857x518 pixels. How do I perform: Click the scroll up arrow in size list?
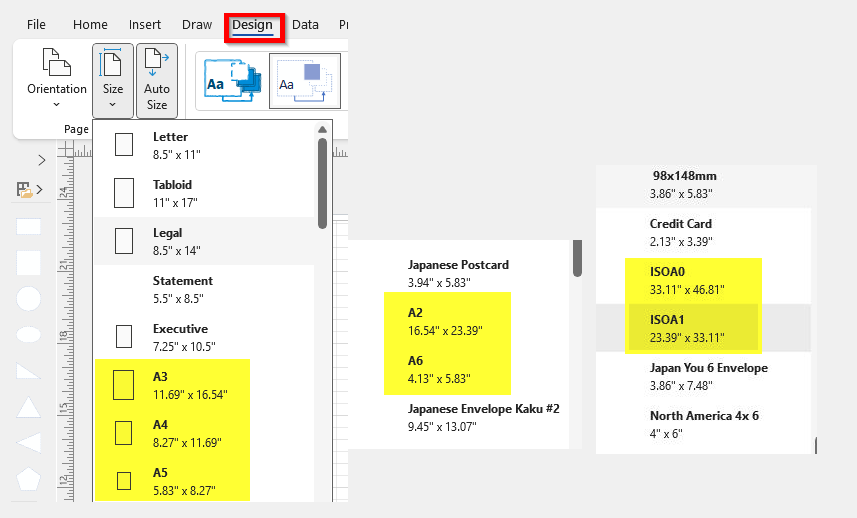pos(322,130)
